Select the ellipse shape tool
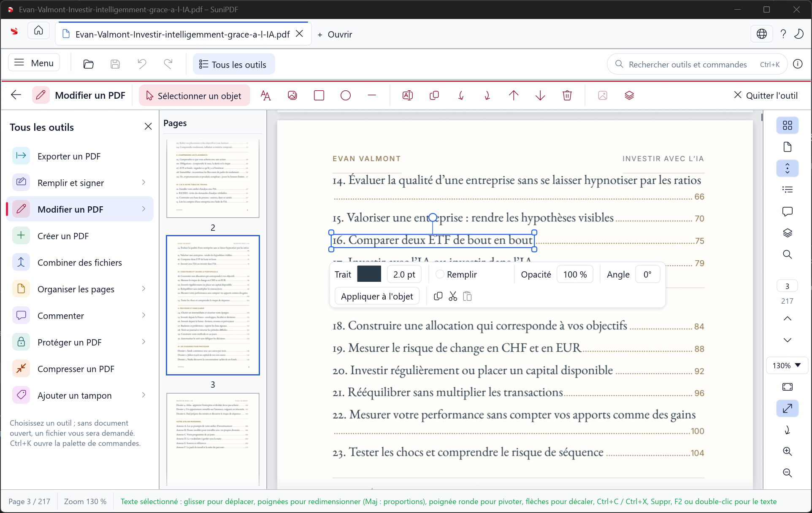Image resolution: width=812 pixels, height=513 pixels. click(x=346, y=96)
